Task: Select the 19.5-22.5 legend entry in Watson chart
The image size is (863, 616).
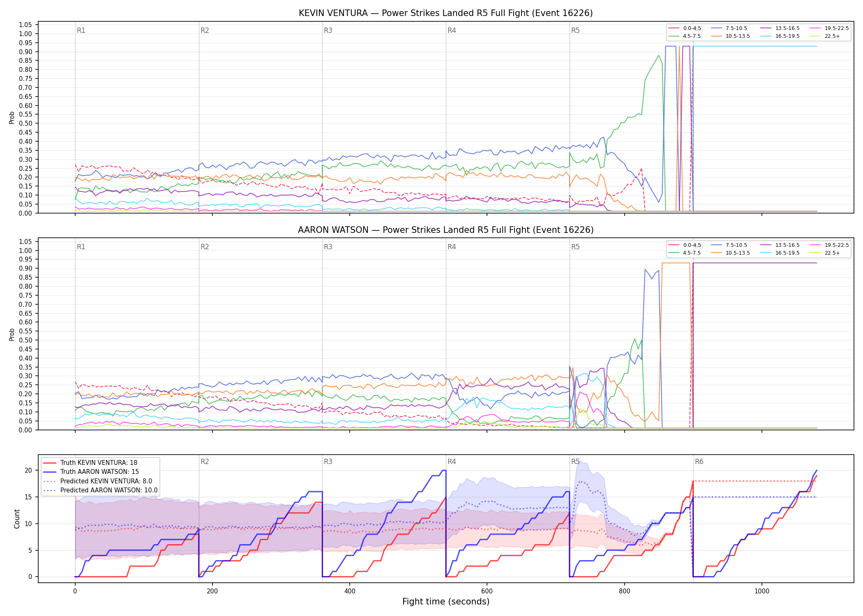Action: coord(829,245)
